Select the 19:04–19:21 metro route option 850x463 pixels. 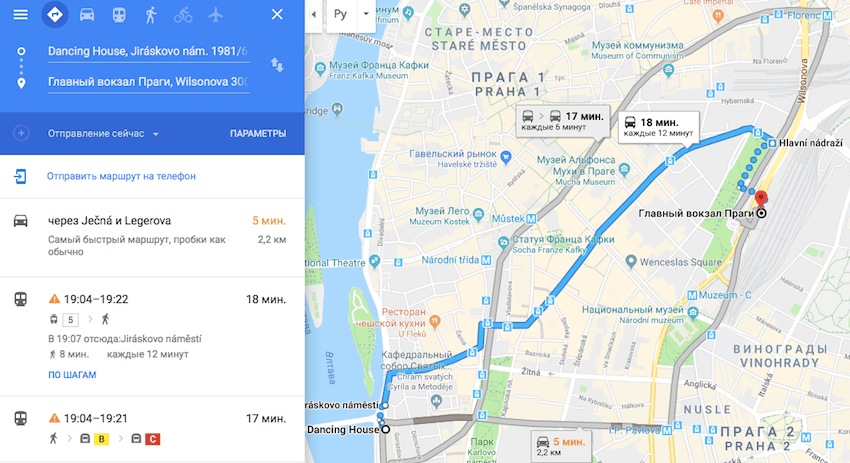[152, 429]
